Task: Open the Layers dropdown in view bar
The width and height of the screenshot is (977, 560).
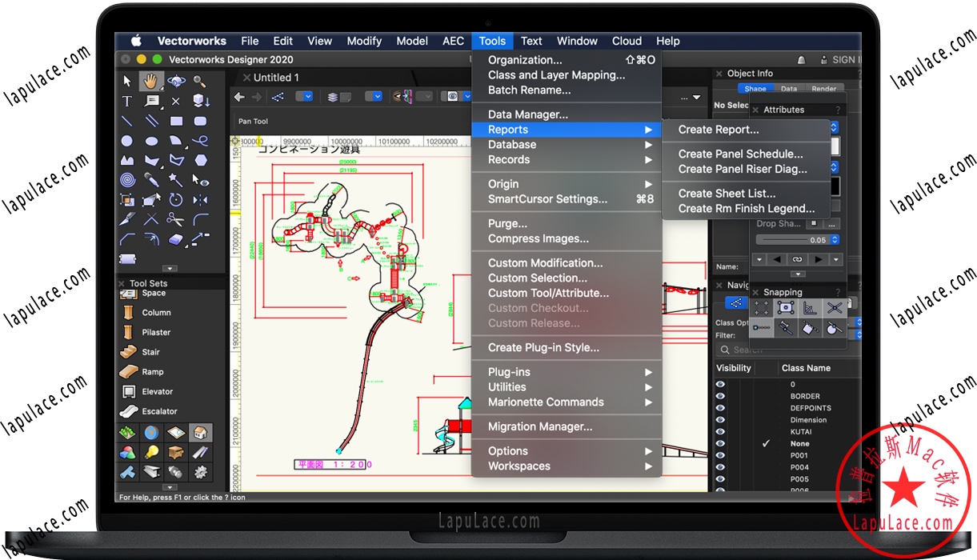Action: 374,97
